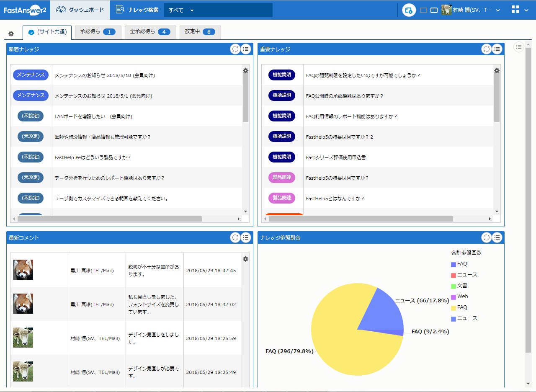Screen dimensions: 536x392
Task: Click the red panda commenter avatar
Action: 23,270
